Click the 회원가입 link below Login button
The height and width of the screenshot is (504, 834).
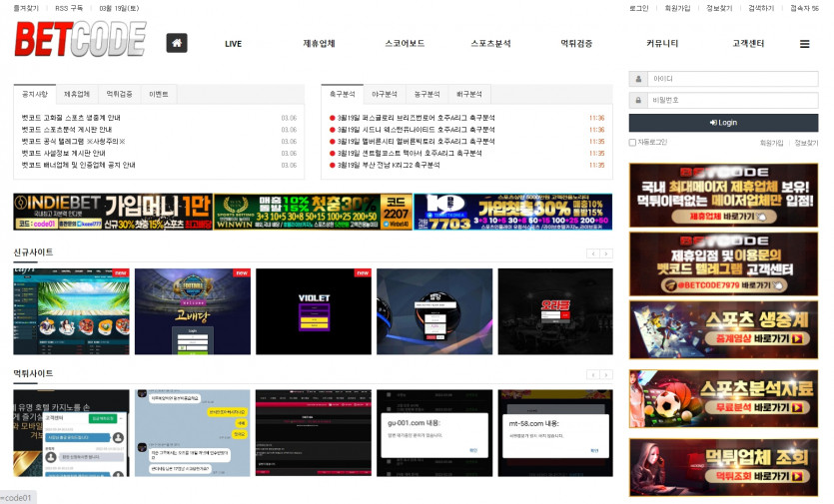click(771, 144)
